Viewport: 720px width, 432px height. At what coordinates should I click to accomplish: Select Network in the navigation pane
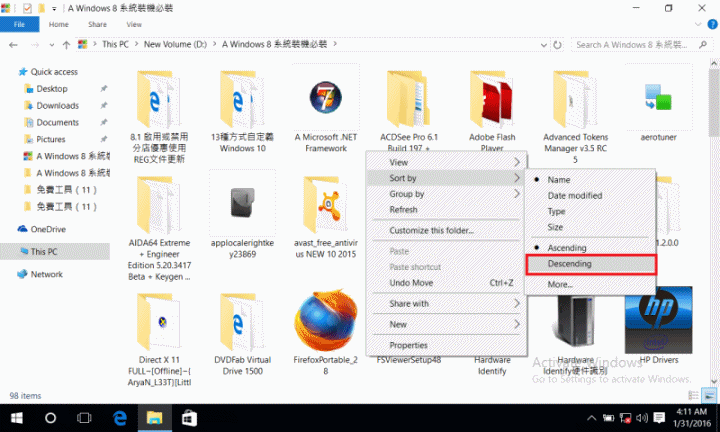click(46, 274)
